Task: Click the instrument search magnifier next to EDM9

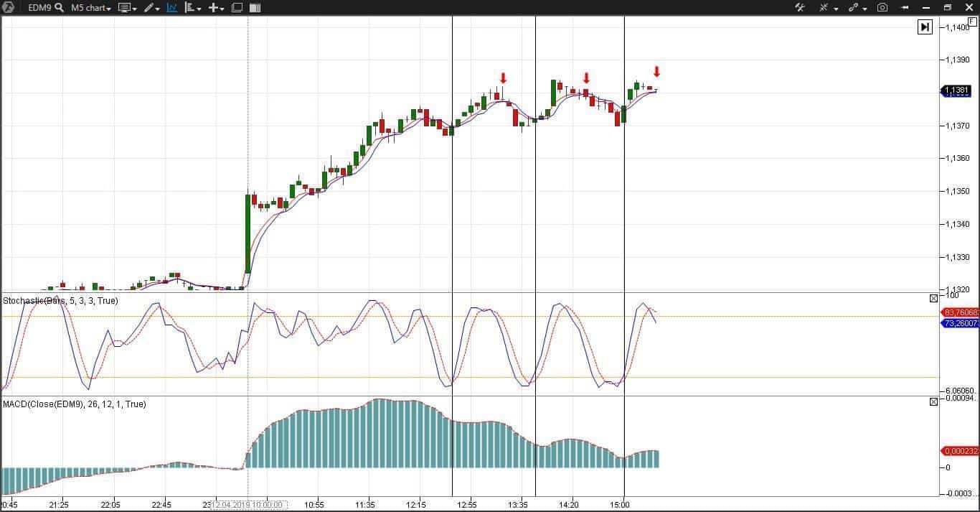Action: click(59, 8)
